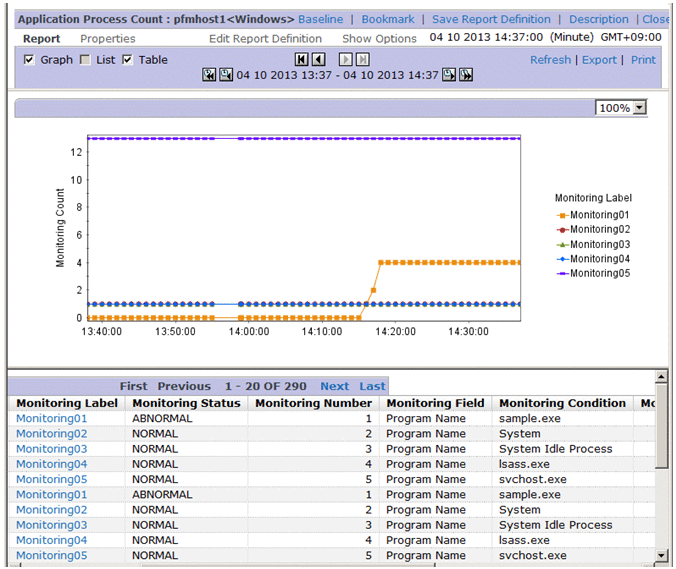Enable the List checkbox
The width and height of the screenshot is (676, 569).
(85, 60)
